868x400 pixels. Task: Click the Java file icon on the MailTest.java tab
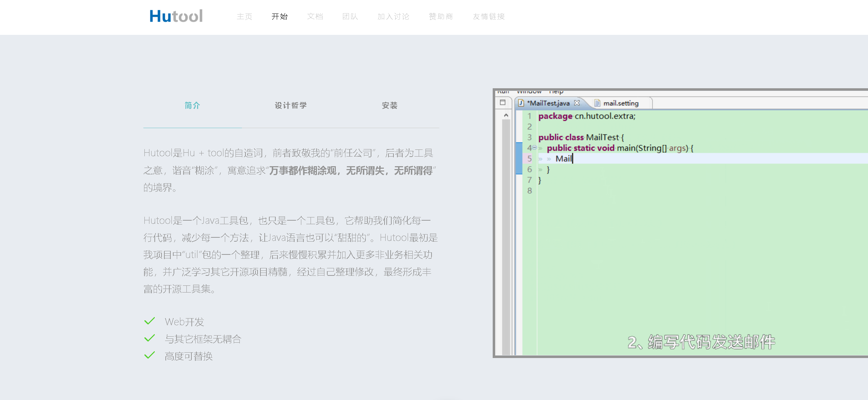pyautogui.click(x=521, y=103)
